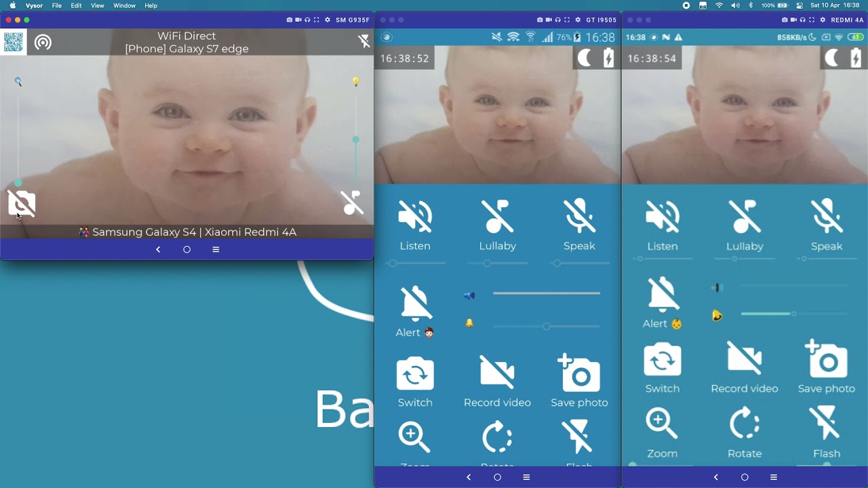Image resolution: width=868 pixels, height=488 pixels.
Task: Open the Window menu
Action: 124,5
